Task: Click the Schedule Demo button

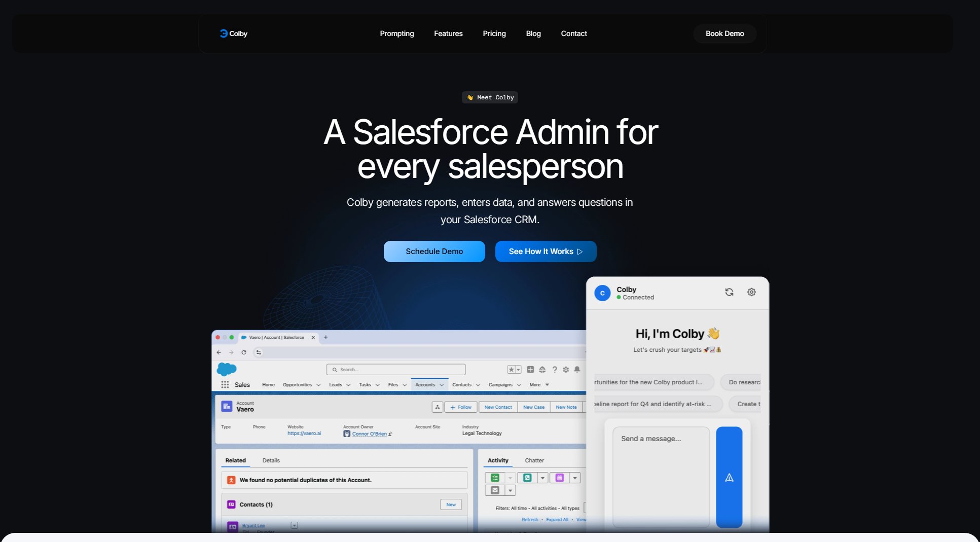Action: point(434,251)
